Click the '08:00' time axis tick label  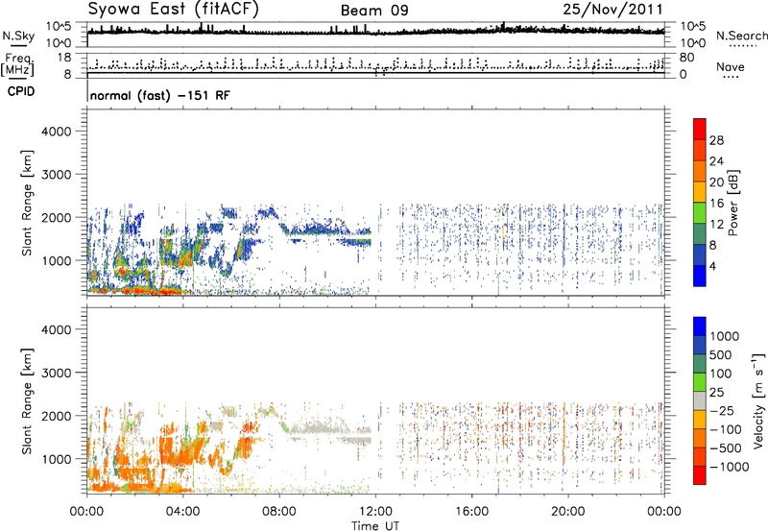pos(279,512)
